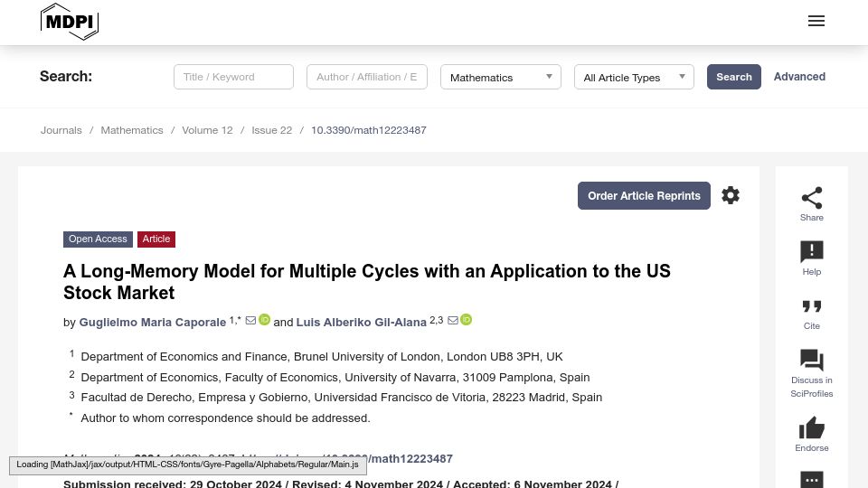The width and height of the screenshot is (868, 488).
Task: Focus the Title / Keyword search field
Action: point(233,77)
